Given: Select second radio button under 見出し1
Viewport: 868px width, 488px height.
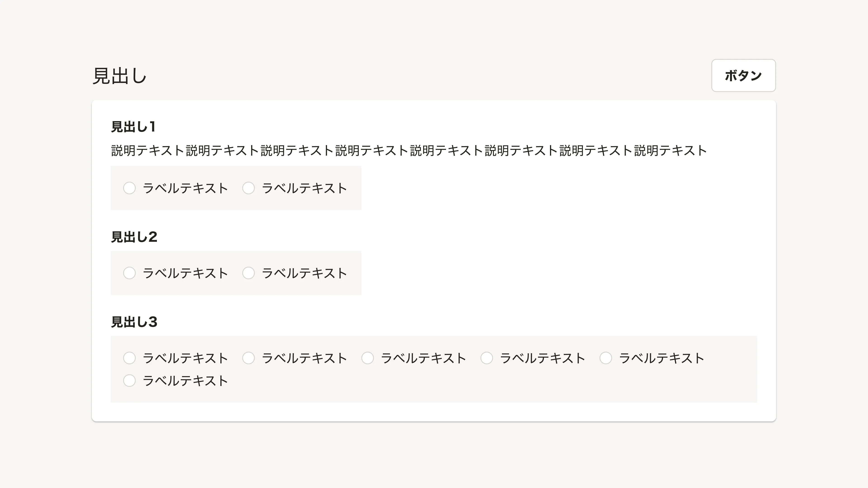Looking at the screenshot, I should coord(248,188).
